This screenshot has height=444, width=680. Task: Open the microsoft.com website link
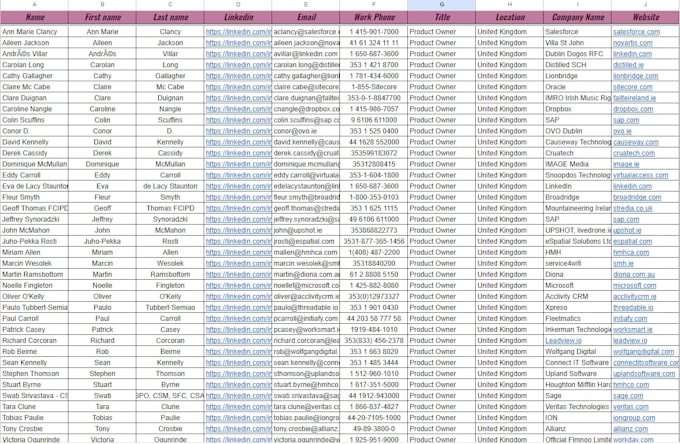point(634,286)
